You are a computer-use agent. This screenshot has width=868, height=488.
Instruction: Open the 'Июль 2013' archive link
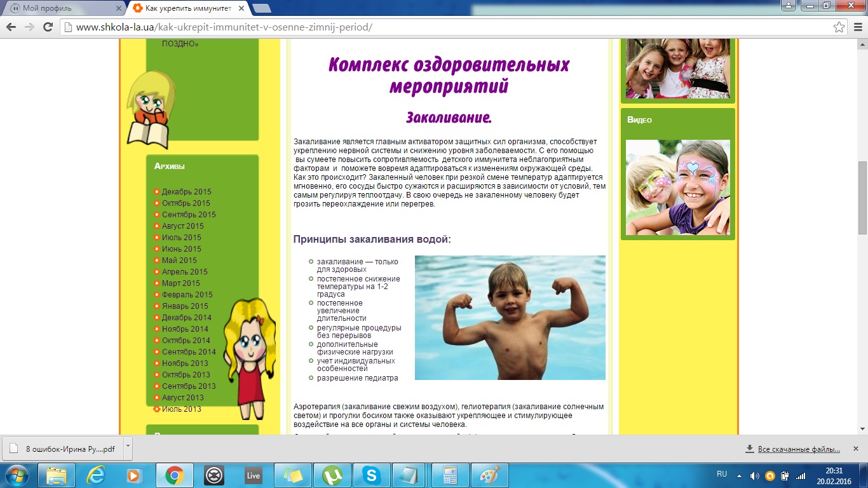(181, 409)
